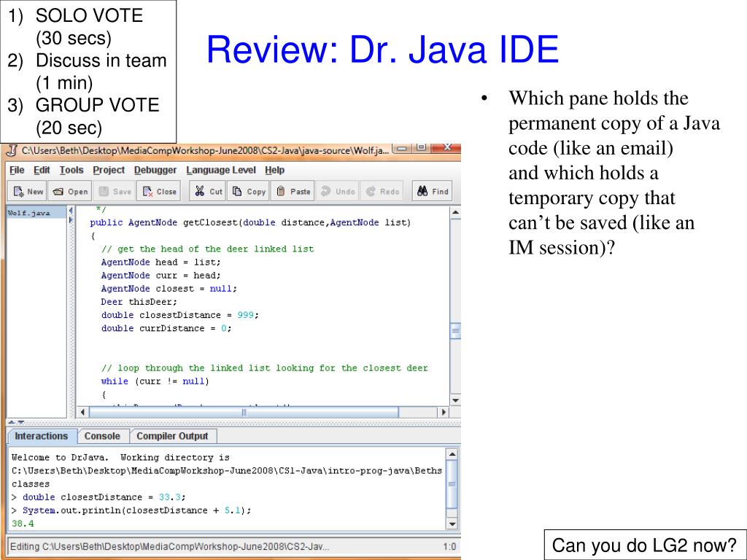Click the Paste clipboard button
This screenshot has height=560, width=747.
pyautogui.click(x=293, y=192)
